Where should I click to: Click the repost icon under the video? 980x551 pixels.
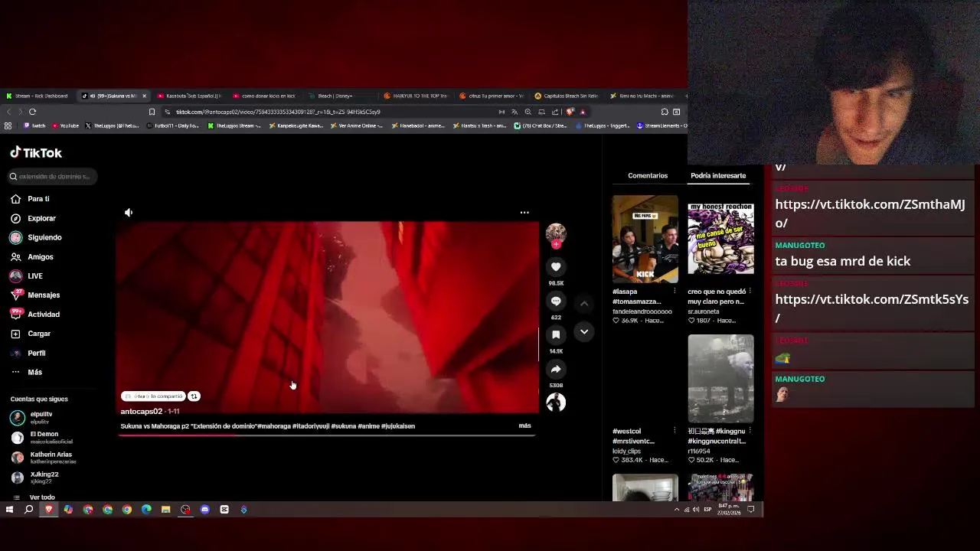coord(194,396)
